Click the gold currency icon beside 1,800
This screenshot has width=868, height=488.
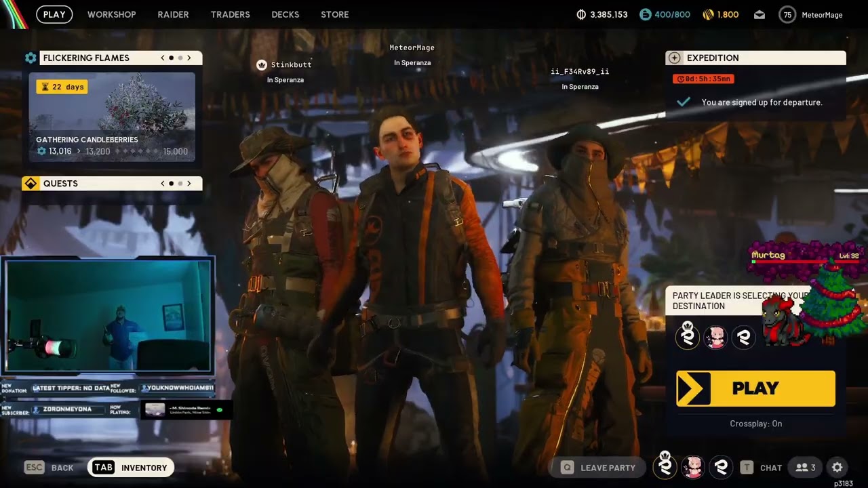pos(708,14)
